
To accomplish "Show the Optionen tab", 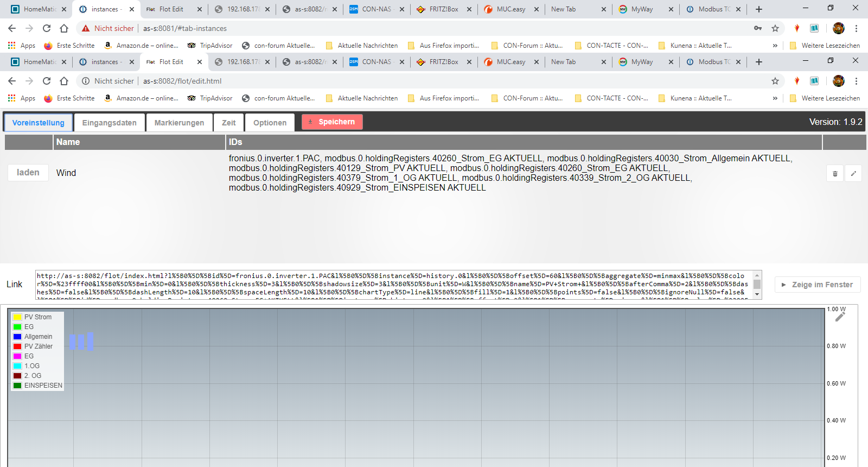I will point(270,123).
